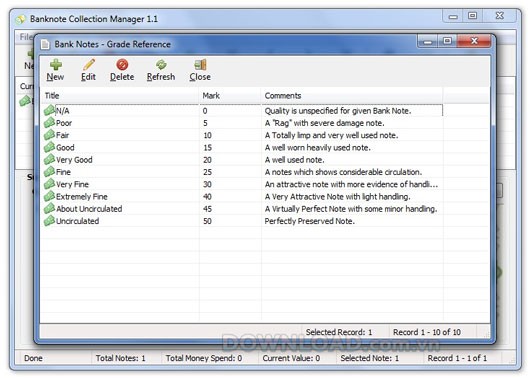Minimize the Banknote Collection Manager main window
Viewport: 530px width, 378px height.
point(453,16)
